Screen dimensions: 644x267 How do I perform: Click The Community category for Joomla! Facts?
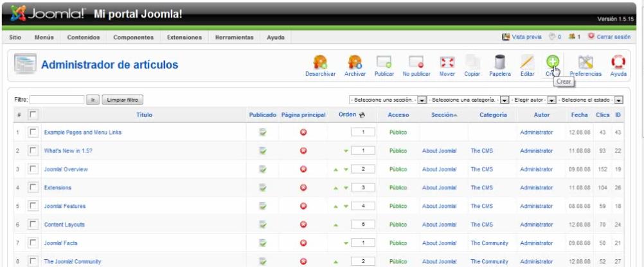(489, 243)
